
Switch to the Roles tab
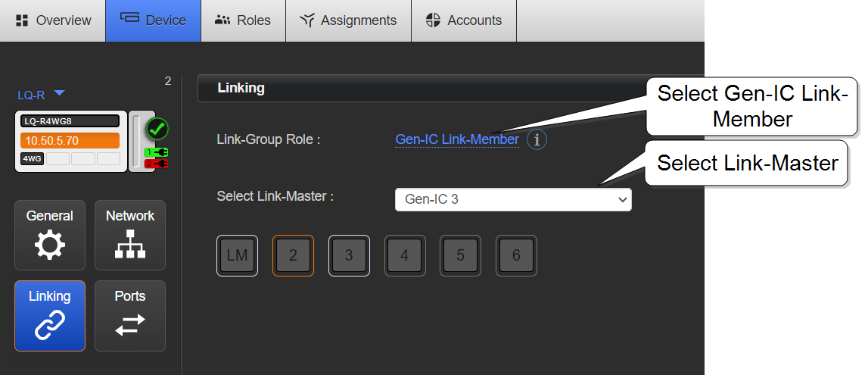click(243, 20)
